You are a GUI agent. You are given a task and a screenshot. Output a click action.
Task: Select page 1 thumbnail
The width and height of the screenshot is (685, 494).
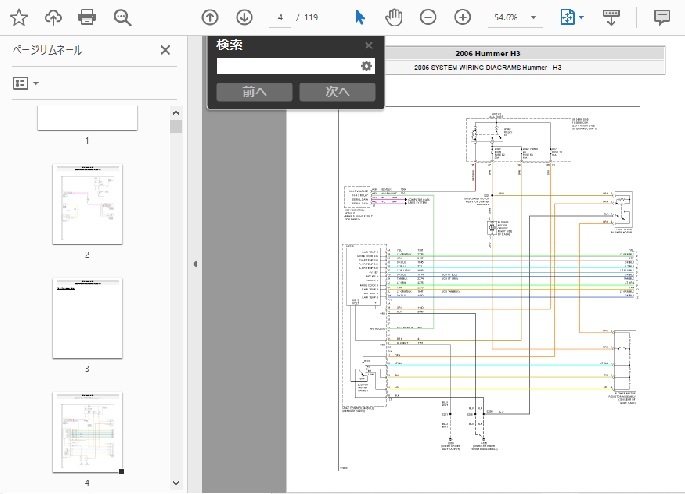coord(87,118)
